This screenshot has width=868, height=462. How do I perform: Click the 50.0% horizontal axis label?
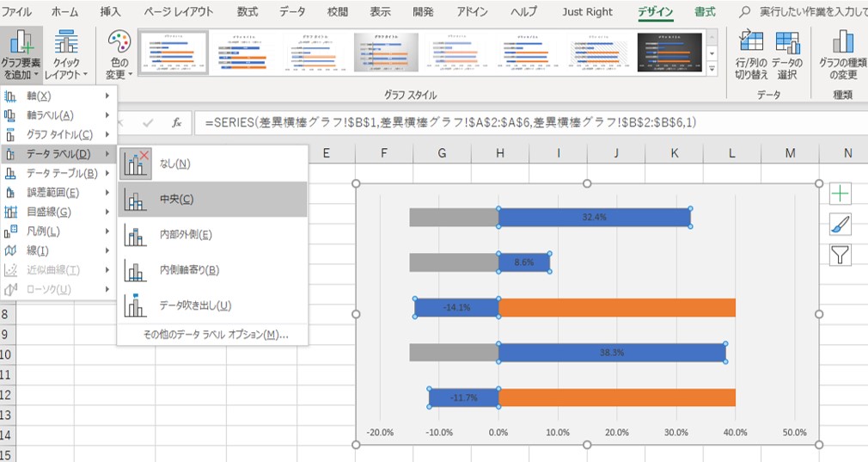pos(794,433)
